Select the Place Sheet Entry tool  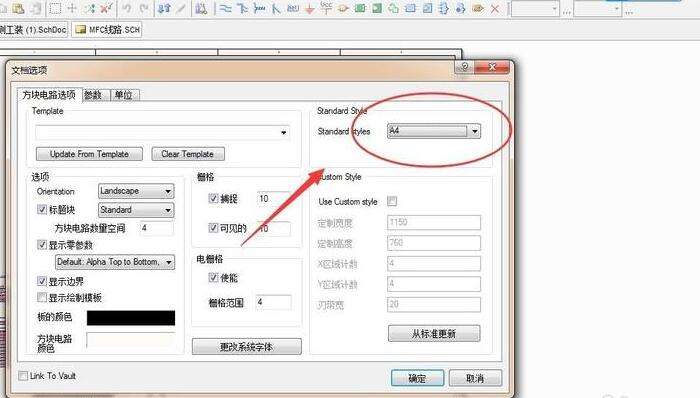point(377,8)
